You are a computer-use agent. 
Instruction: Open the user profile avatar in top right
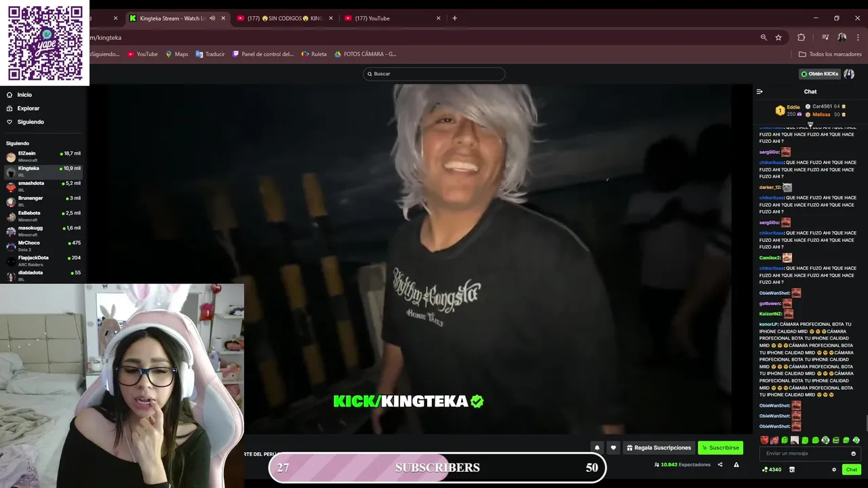click(849, 74)
